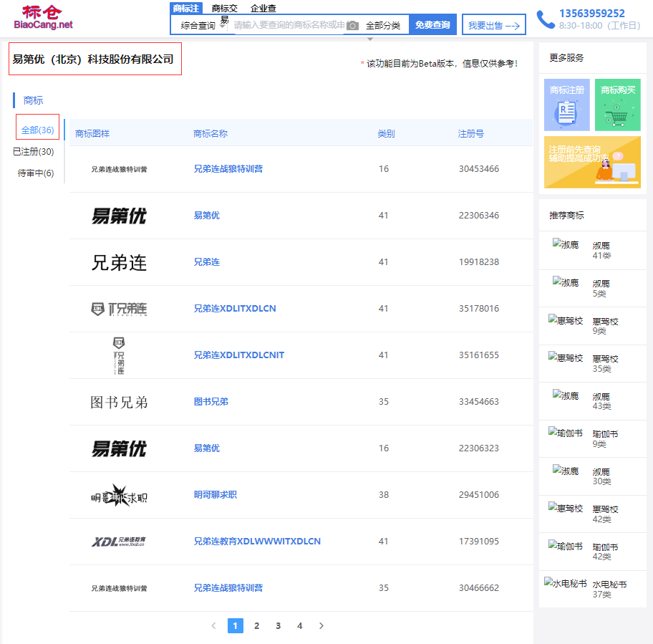The width and height of the screenshot is (653, 644).
Task: Expand the 综合查询 search type dropdown
Action: click(203, 25)
